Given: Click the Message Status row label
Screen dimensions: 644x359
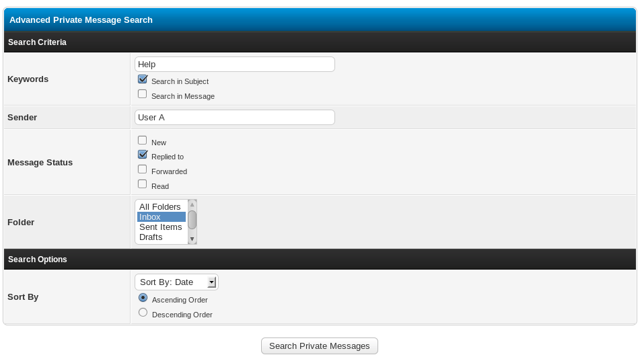Looking at the screenshot, I should tap(40, 163).
